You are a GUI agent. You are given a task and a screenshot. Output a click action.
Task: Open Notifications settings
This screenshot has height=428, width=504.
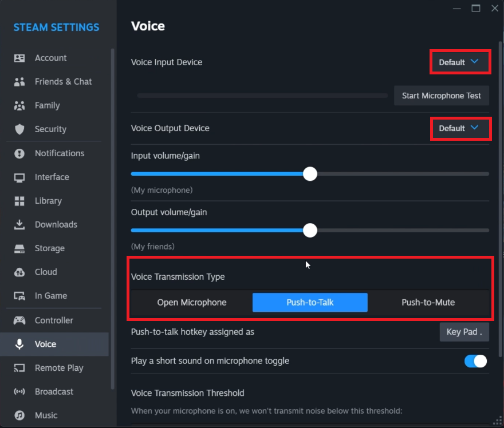[x=60, y=153]
